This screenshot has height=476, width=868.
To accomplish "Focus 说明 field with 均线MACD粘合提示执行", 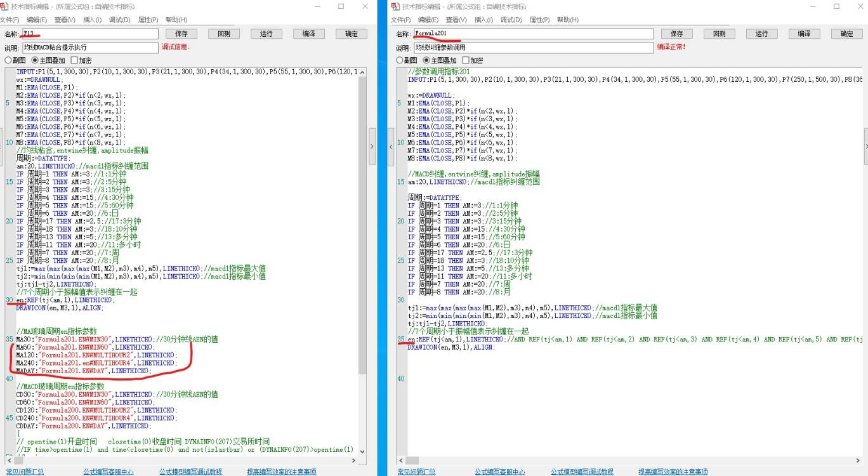I will (x=89, y=48).
